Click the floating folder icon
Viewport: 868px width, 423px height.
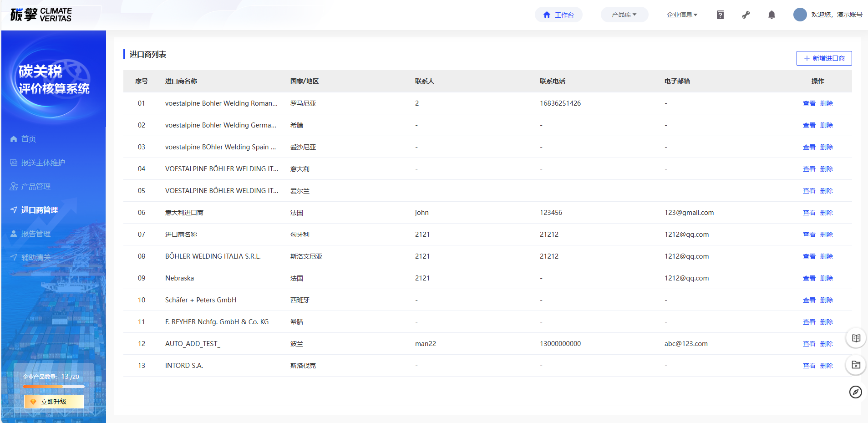[856, 365]
